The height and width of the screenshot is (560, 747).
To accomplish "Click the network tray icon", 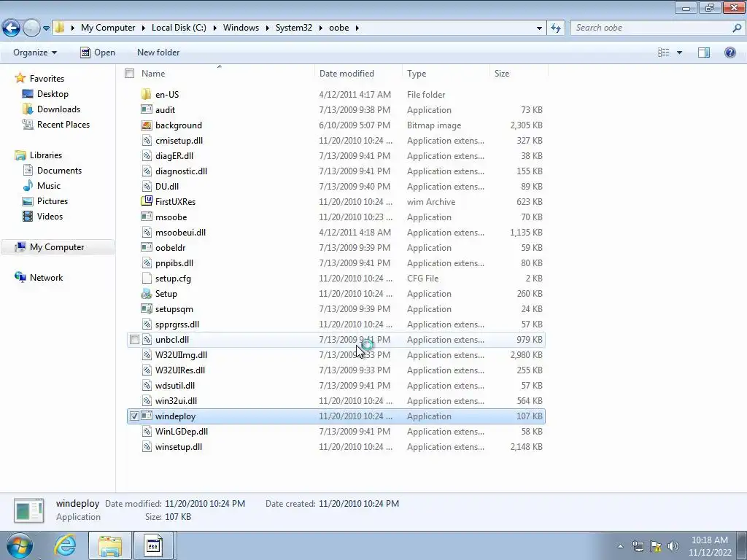I will coord(638,546).
